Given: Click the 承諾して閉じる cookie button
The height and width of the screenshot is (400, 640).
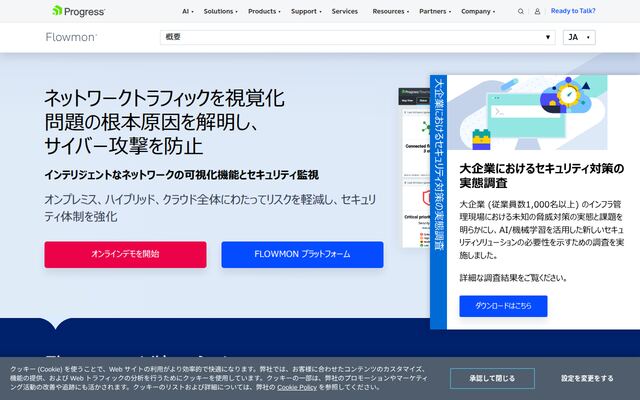Looking at the screenshot, I should click(492, 378).
